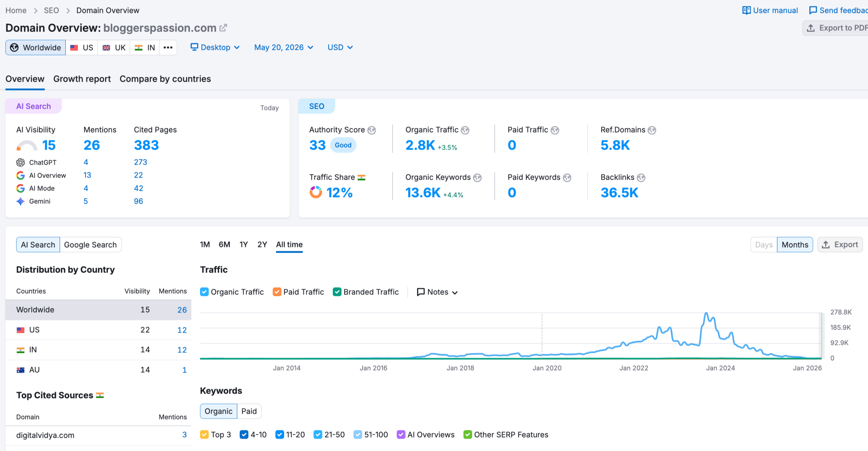Toggle the Organic Traffic checkbox

coord(204,292)
